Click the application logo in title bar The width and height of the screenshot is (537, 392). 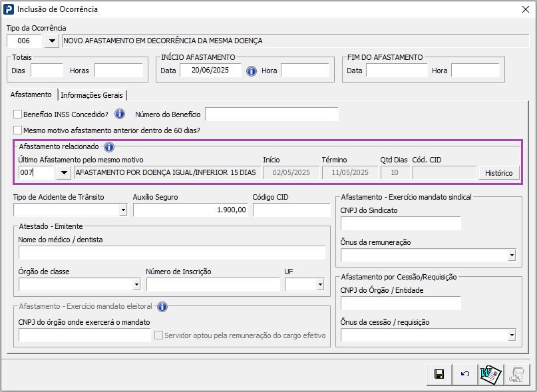[x=9, y=9]
